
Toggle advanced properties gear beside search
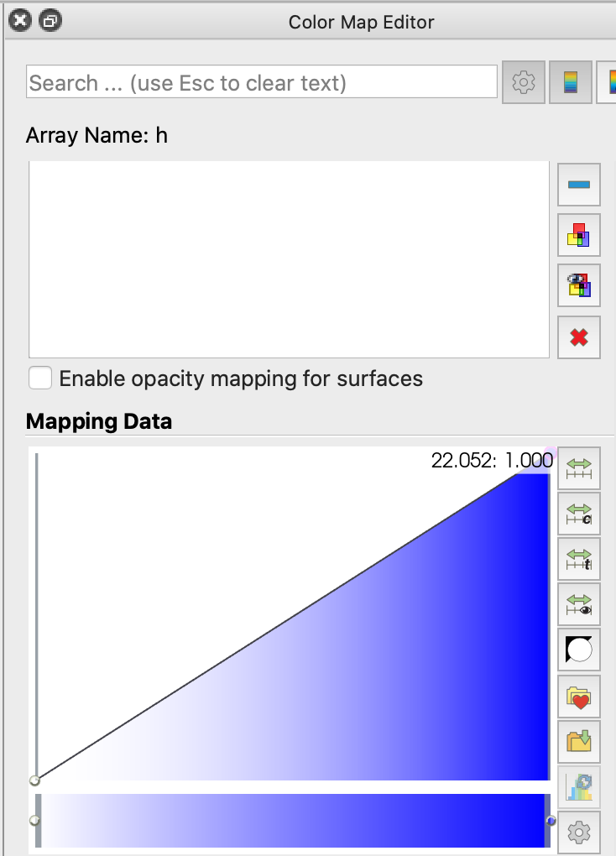click(x=524, y=82)
